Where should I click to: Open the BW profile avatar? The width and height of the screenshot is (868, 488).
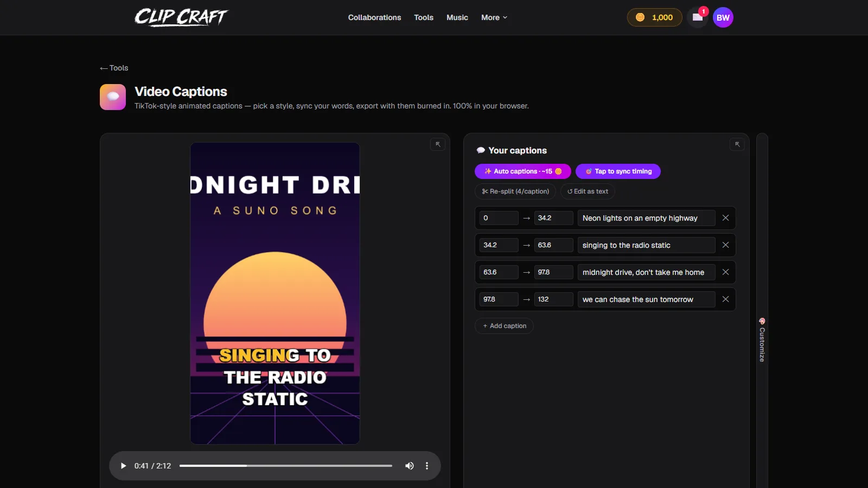[723, 17]
